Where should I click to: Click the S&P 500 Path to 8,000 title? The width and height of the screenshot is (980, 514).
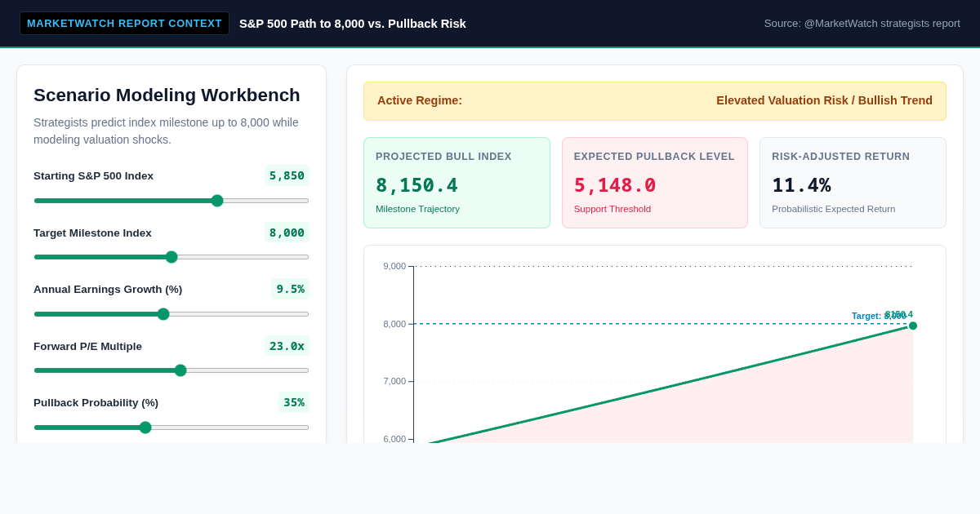click(x=353, y=24)
